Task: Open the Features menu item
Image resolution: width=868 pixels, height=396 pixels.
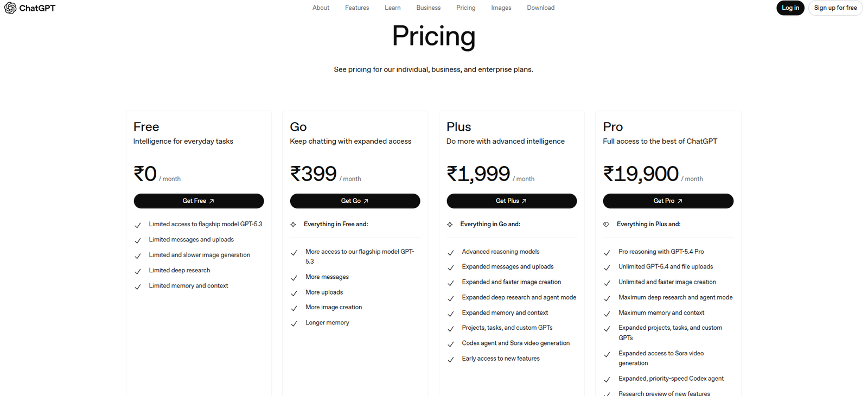Action: click(x=356, y=8)
